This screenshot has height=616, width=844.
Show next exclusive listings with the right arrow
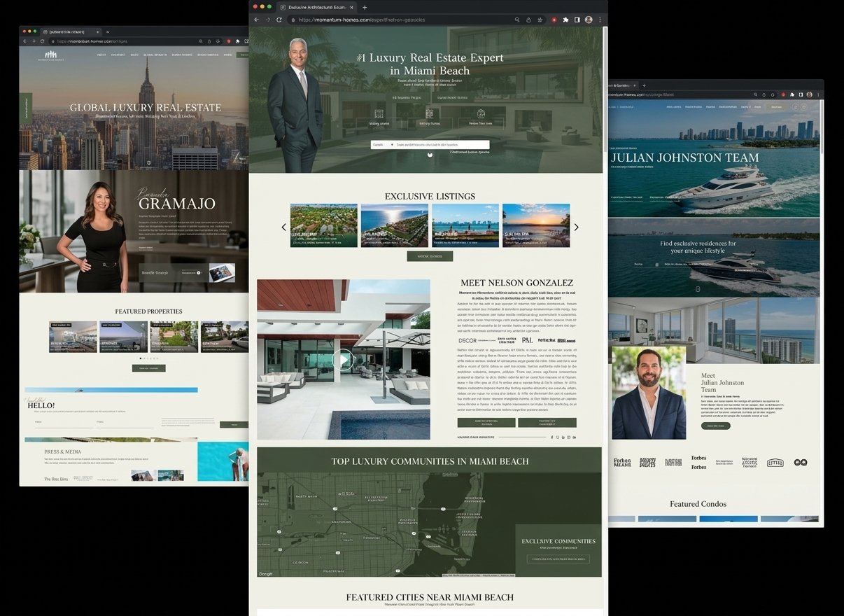tap(576, 227)
